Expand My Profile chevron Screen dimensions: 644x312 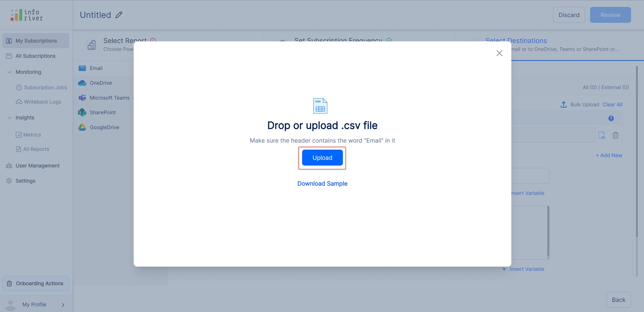[x=63, y=305]
